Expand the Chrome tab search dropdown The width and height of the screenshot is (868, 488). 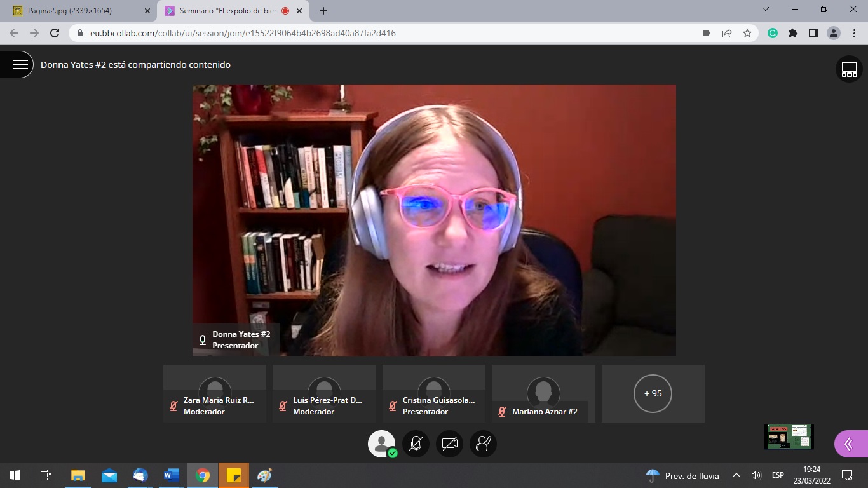tap(765, 10)
